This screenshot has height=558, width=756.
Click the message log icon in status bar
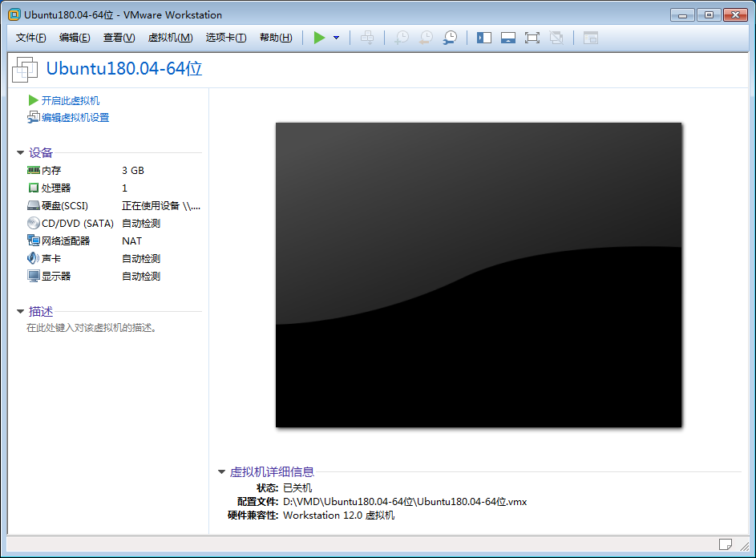(x=726, y=544)
